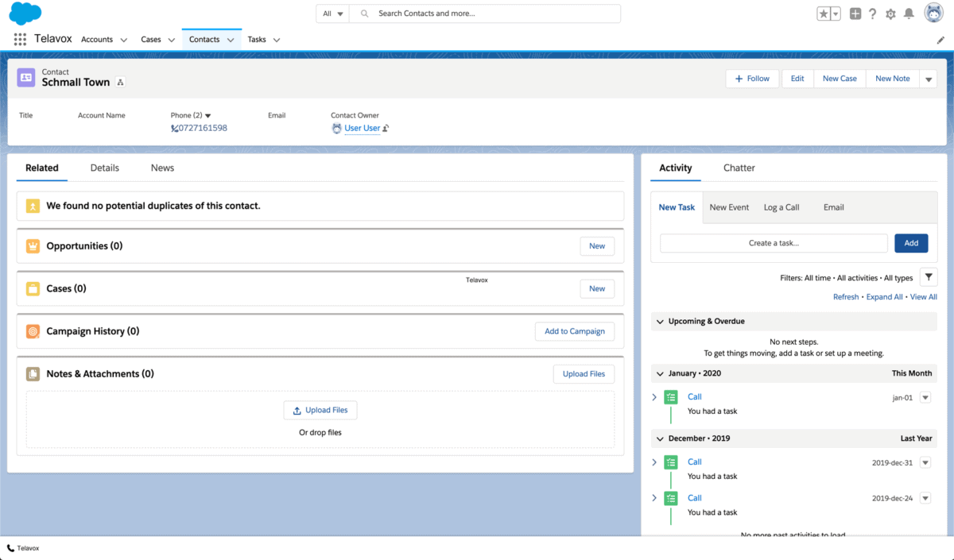Open the Accounts tab dropdown chevron

pyautogui.click(x=123, y=40)
